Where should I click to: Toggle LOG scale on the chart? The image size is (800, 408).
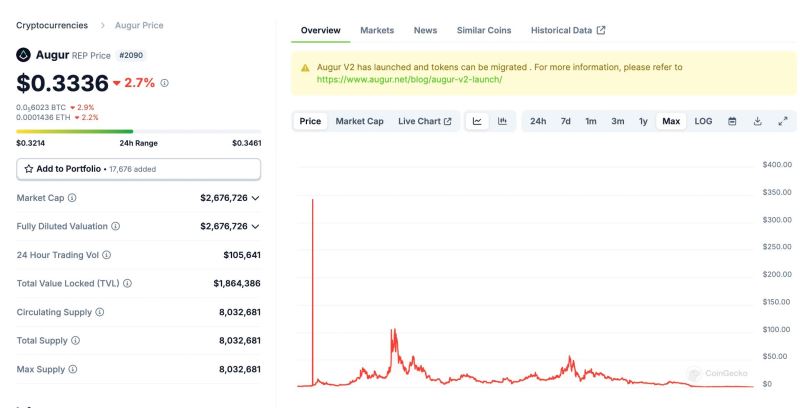pyautogui.click(x=703, y=121)
